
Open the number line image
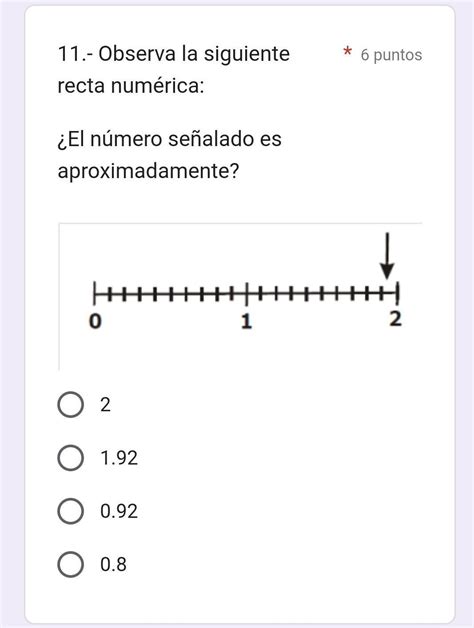240,296
